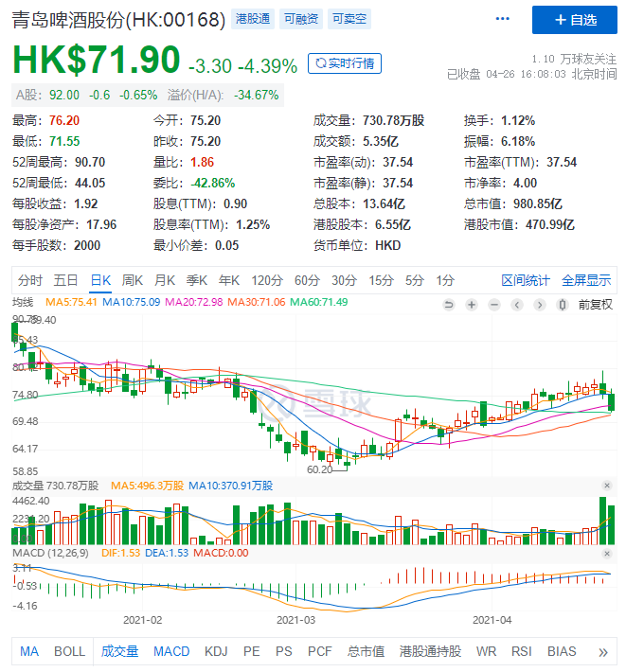Viewport: 626px width, 672px height.
Task: Click the 成交量 730.78万股 value
Action: pos(393,120)
